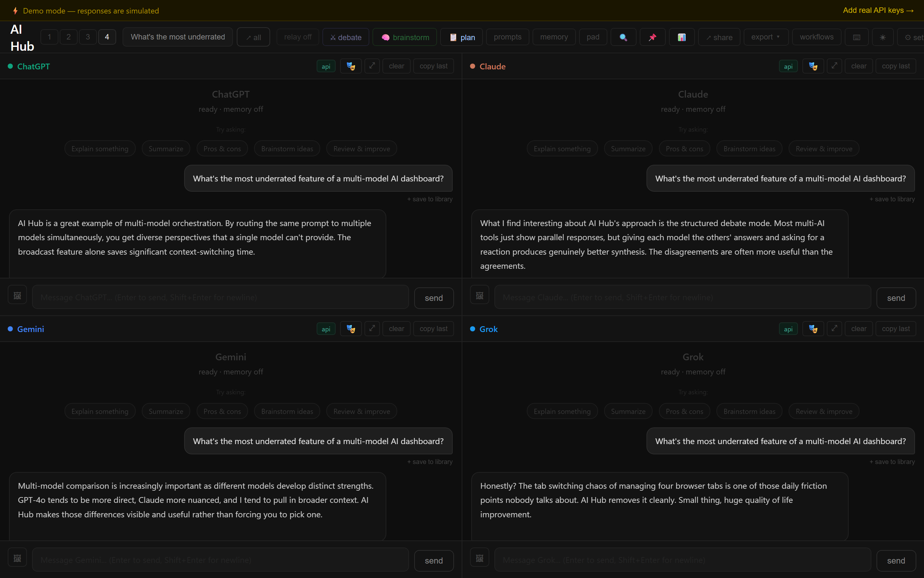Click the share button
Viewport: 924px width, 578px height.
click(719, 37)
